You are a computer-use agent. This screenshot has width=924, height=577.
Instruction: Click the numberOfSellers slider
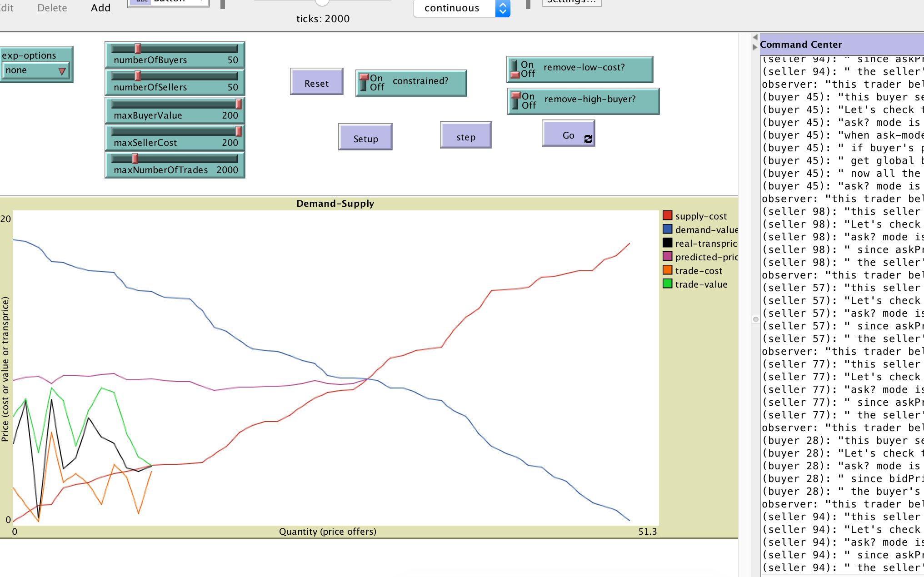(175, 82)
